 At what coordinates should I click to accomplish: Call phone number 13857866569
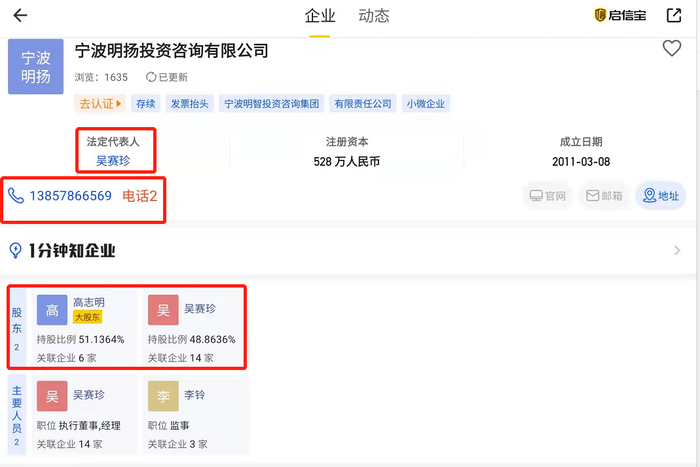tap(69, 196)
